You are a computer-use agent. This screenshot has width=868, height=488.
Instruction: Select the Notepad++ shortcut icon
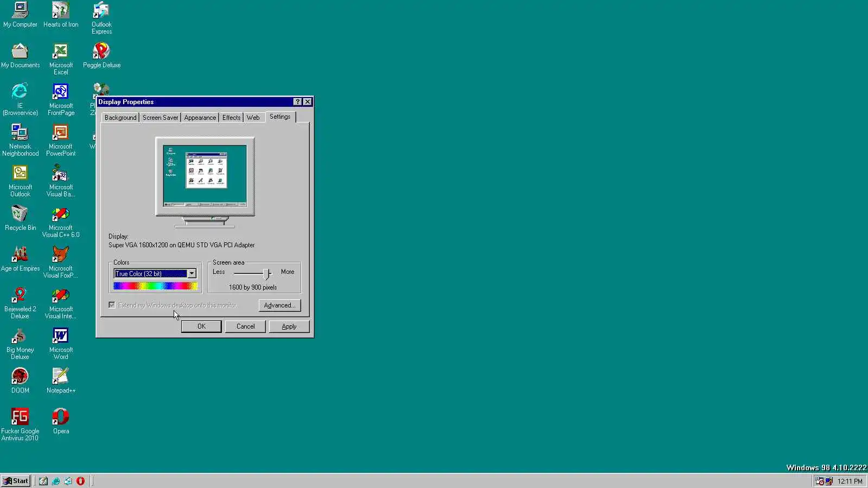(x=61, y=381)
